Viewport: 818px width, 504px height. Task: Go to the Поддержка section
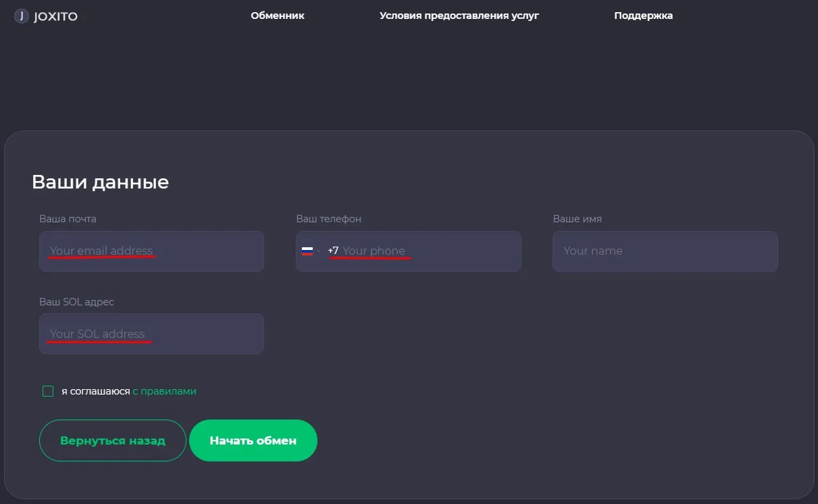click(x=644, y=16)
